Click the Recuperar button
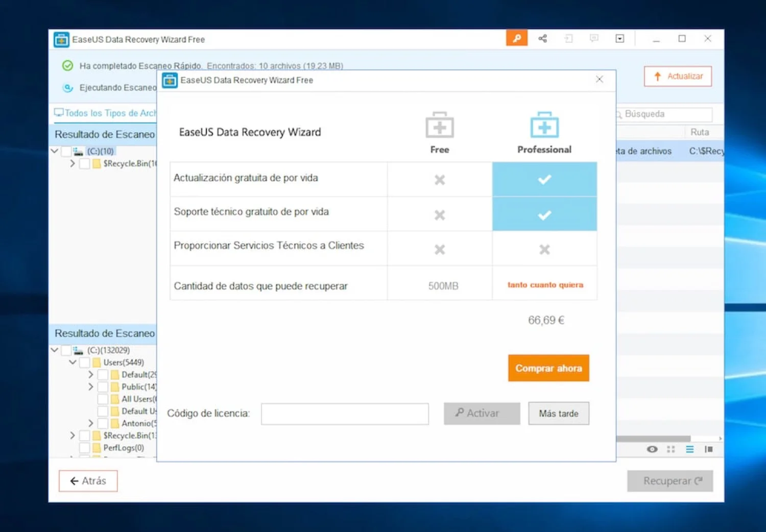This screenshot has height=532, width=766. click(x=670, y=481)
